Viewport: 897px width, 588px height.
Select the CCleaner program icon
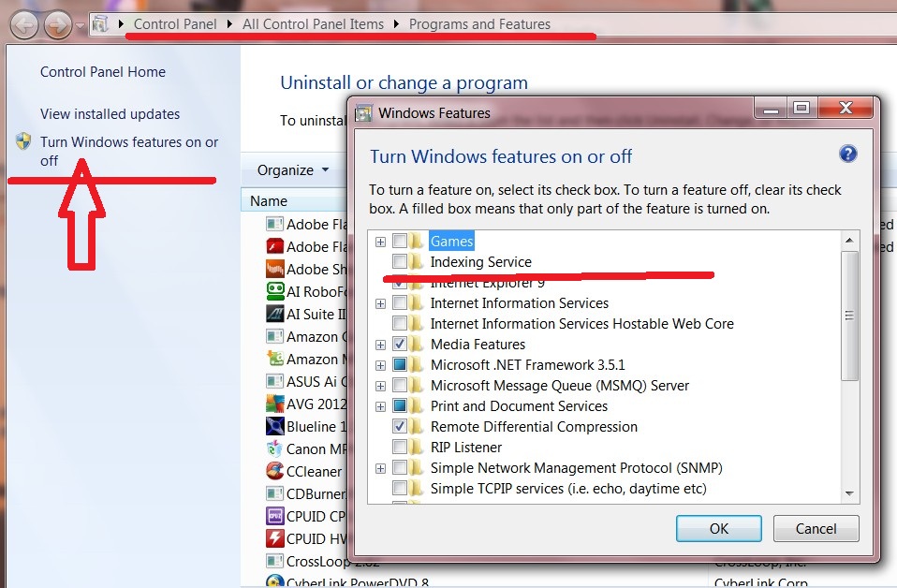[275, 471]
